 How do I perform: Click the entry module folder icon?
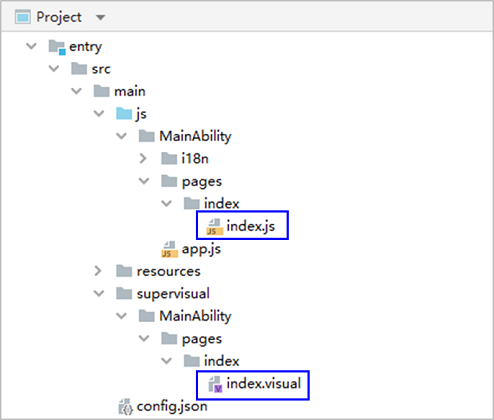coord(57,47)
